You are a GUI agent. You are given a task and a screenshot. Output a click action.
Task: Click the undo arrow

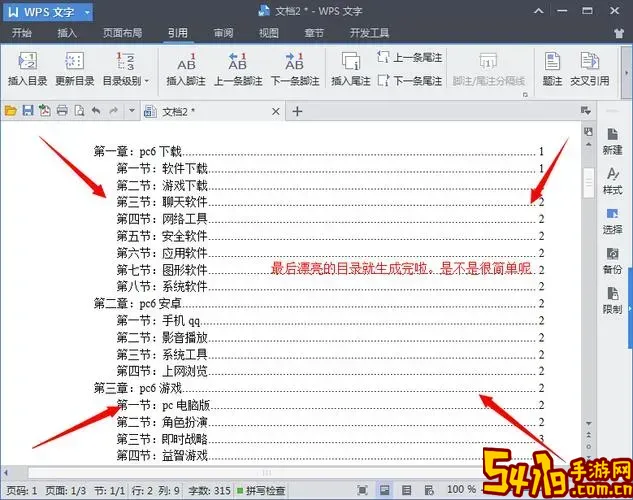[x=96, y=111]
